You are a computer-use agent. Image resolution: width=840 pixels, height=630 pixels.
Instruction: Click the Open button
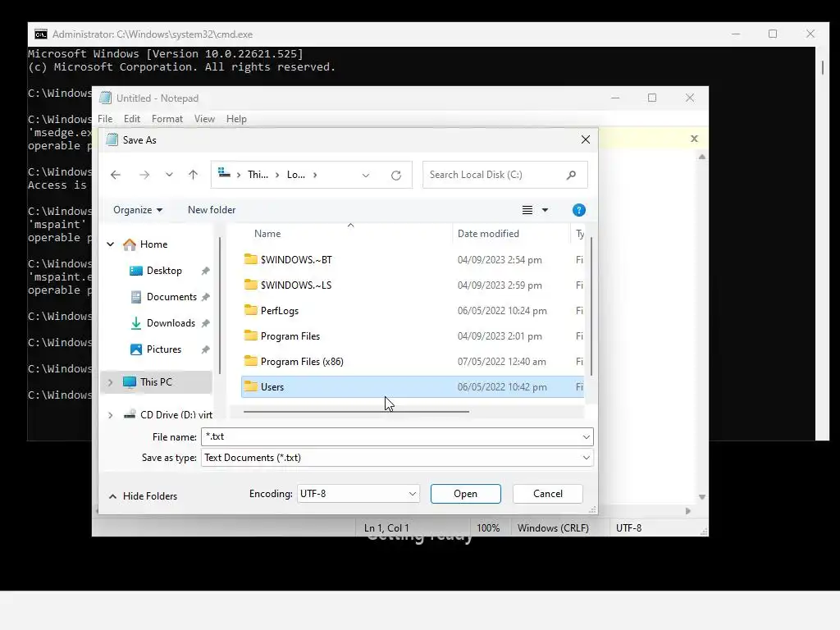(x=466, y=494)
